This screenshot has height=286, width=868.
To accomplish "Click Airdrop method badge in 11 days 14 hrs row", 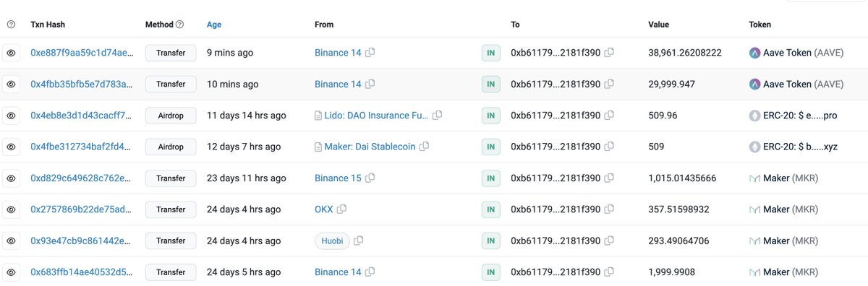I will point(171,116).
